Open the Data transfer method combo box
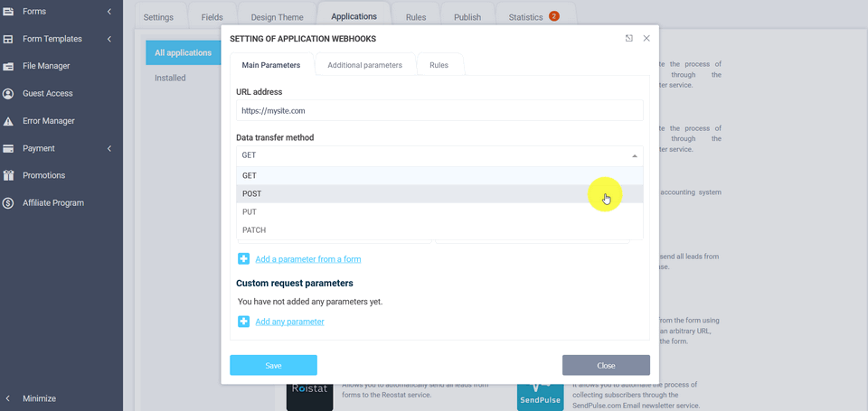Image resolution: width=868 pixels, height=411 pixels. click(439, 156)
